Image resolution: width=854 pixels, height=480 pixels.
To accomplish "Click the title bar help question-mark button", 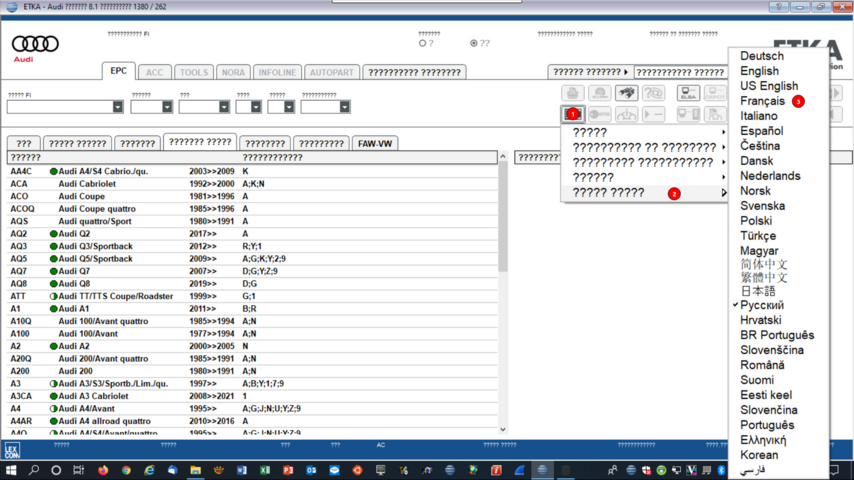I will [778, 7].
